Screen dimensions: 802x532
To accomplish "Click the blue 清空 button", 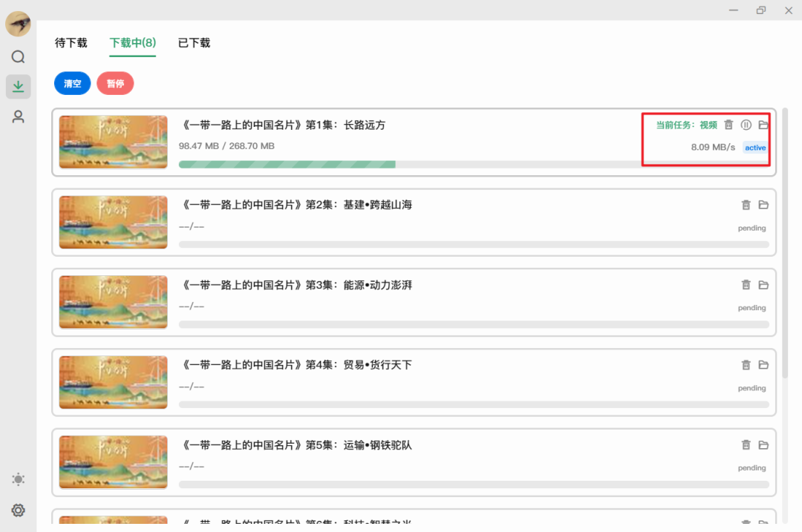I will [73, 84].
